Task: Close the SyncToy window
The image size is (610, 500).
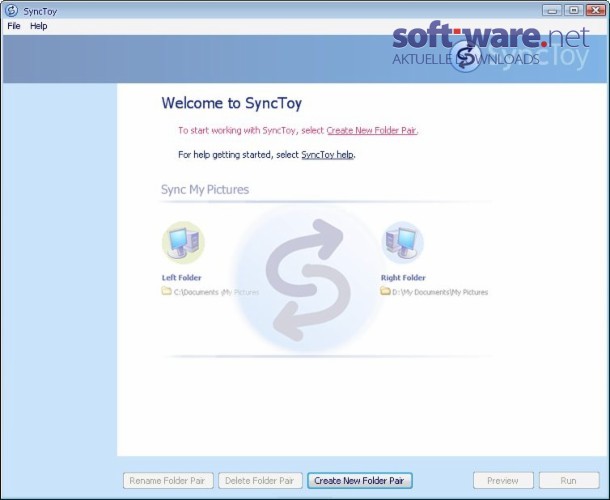Action: tap(596, 10)
